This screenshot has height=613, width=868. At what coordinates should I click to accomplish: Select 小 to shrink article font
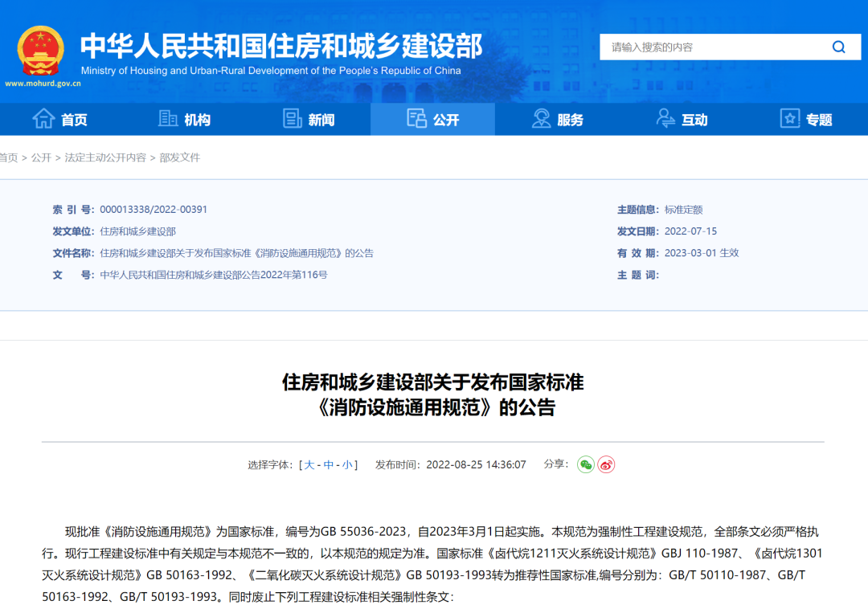pyautogui.click(x=349, y=464)
